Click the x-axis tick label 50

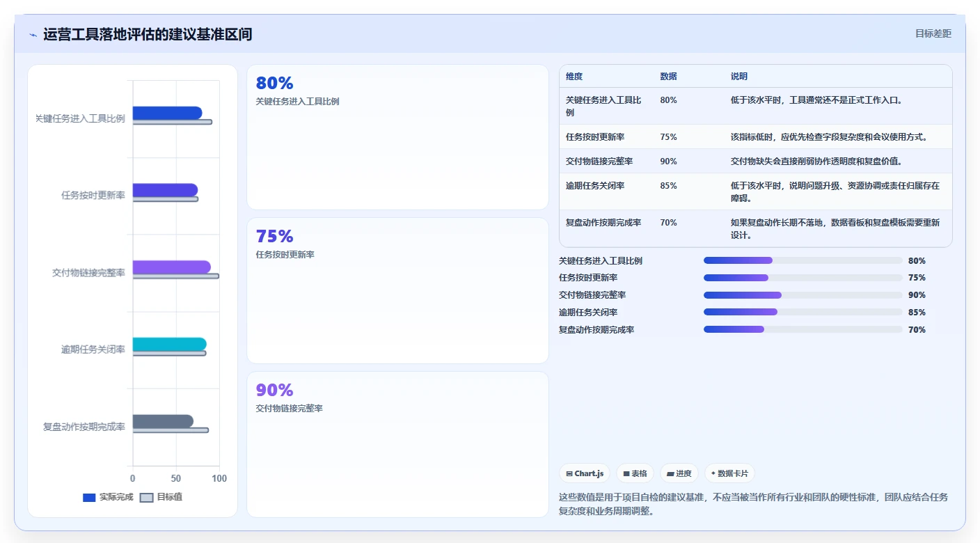(176, 479)
